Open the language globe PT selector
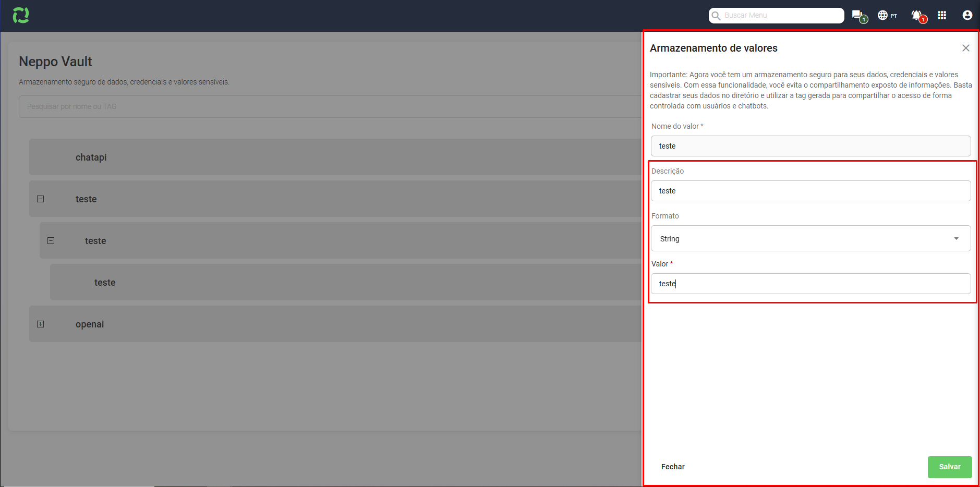The image size is (980, 487). click(887, 16)
